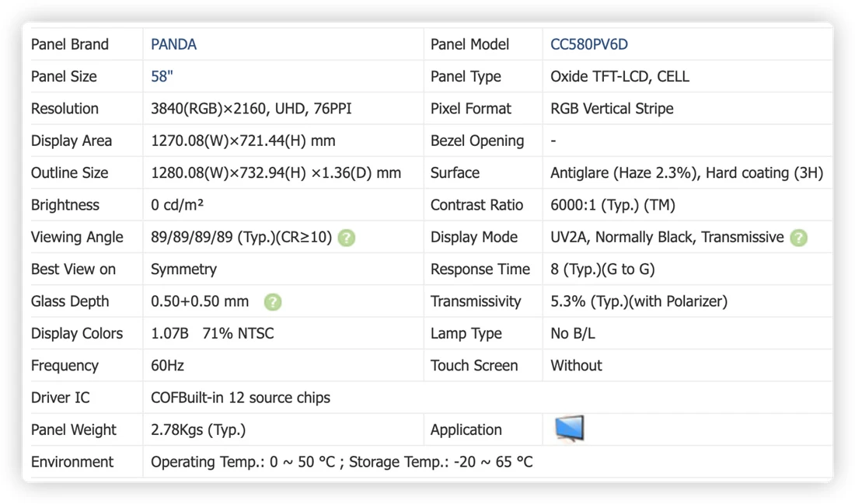Click the Outline Size label

coord(69,172)
